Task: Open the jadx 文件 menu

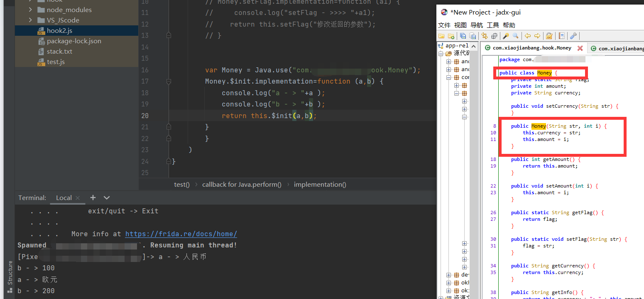Action: click(444, 25)
